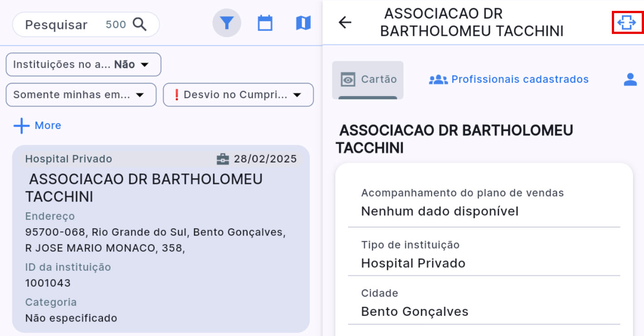
Task: Select the Cartão tab
Action: [x=368, y=80]
